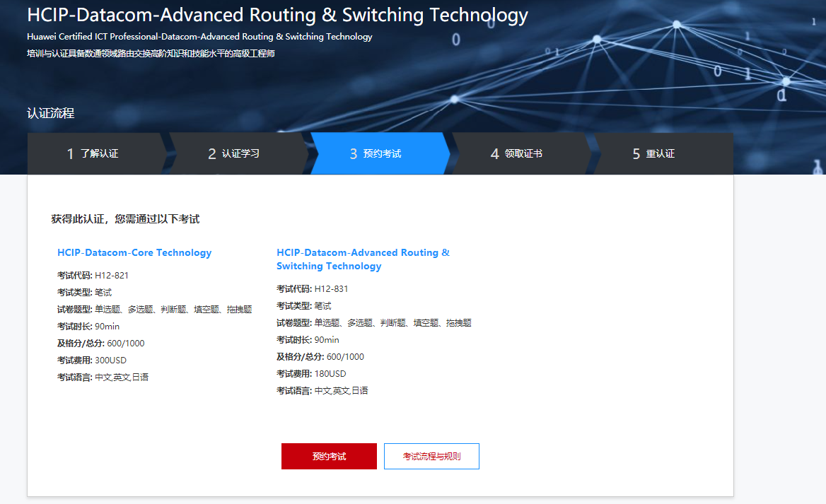
Task: Click 及格分/总分 line under 300USD exam
Action: coord(100,344)
